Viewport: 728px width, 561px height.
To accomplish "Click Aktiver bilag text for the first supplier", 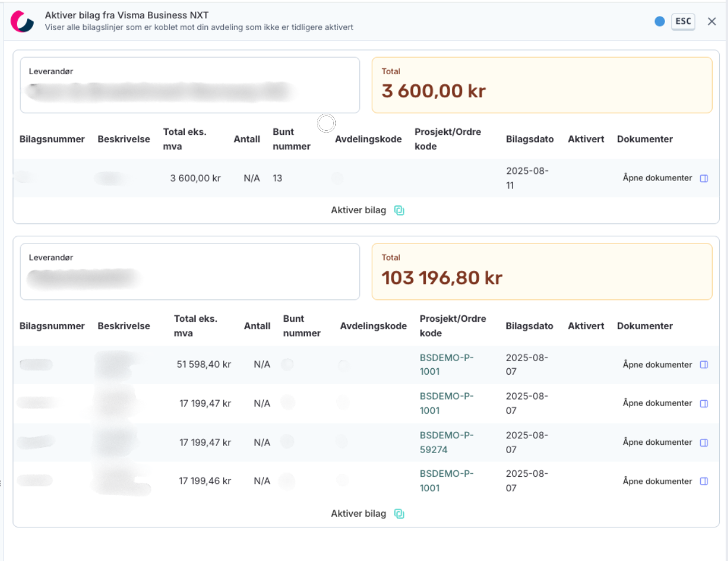I will point(358,210).
